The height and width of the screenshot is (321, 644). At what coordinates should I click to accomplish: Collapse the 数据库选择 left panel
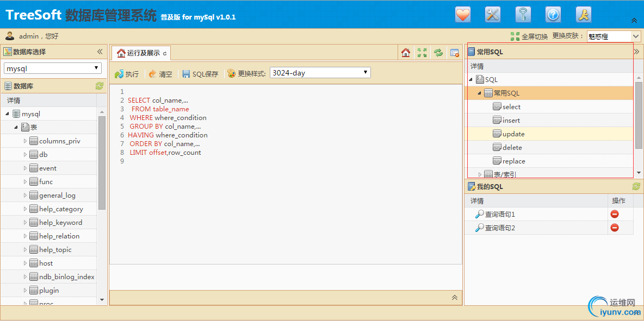(x=100, y=52)
